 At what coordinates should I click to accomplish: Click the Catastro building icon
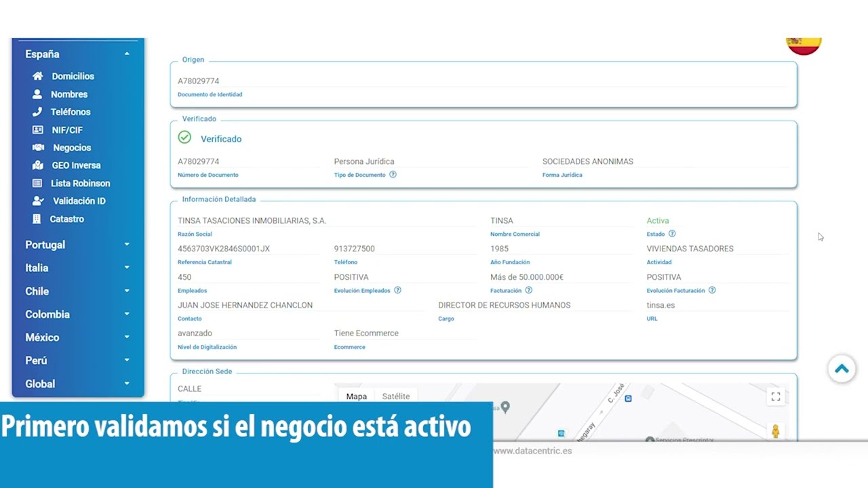pyautogui.click(x=37, y=219)
